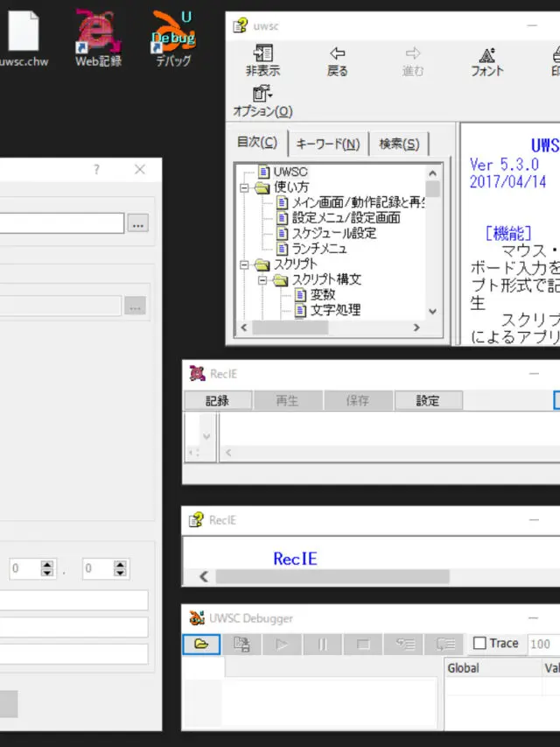Click the first numeric field showing 0
Viewport: 560px width, 747px height.
24,567
